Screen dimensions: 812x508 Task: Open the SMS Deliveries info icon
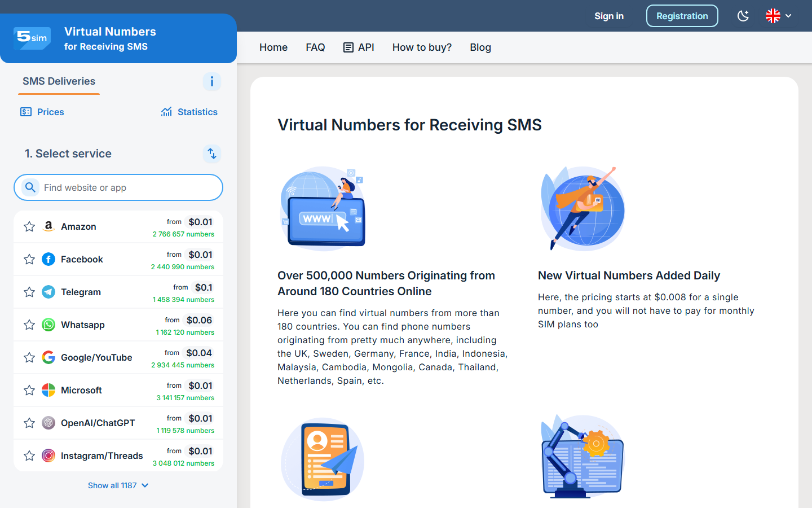coord(212,81)
